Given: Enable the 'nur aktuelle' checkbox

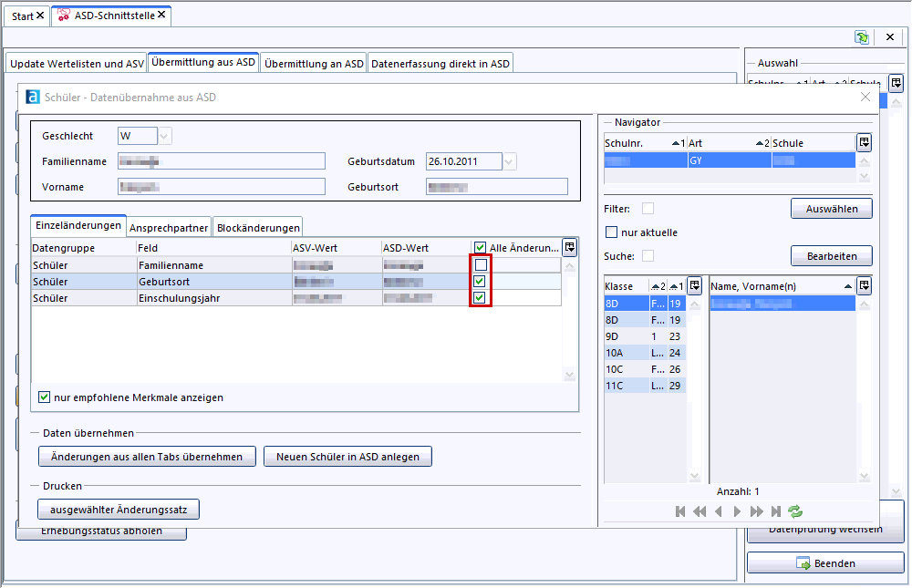Looking at the screenshot, I should tap(613, 232).
